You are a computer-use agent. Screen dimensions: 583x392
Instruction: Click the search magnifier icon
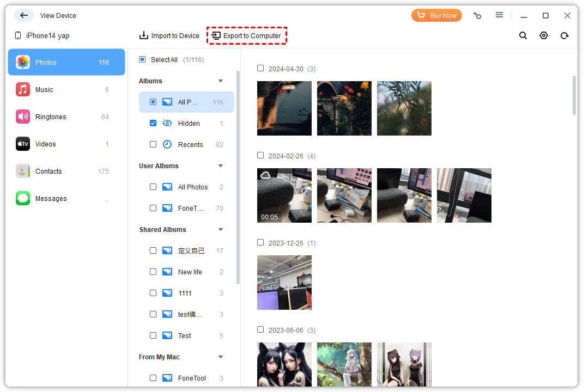(x=523, y=36)
